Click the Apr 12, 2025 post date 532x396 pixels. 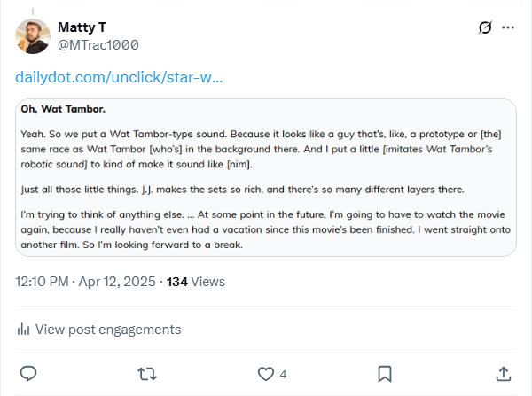118,282
